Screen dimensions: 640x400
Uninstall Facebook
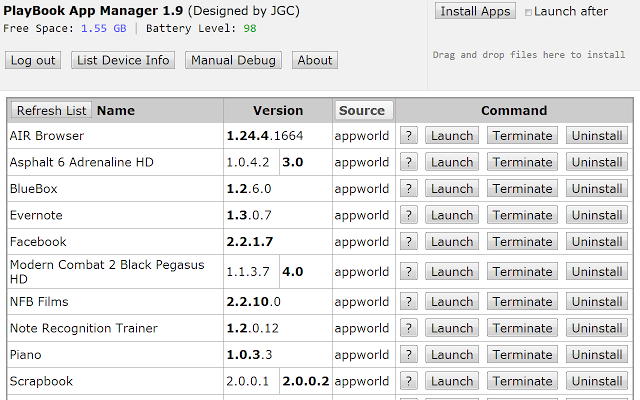[597, 242]
